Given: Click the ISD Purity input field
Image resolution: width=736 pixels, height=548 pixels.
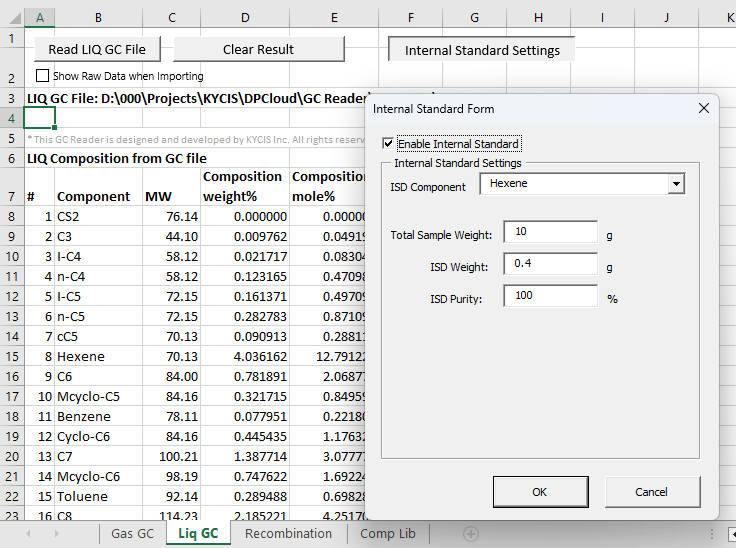Looking at the screenshot, I should pos(550,296).
